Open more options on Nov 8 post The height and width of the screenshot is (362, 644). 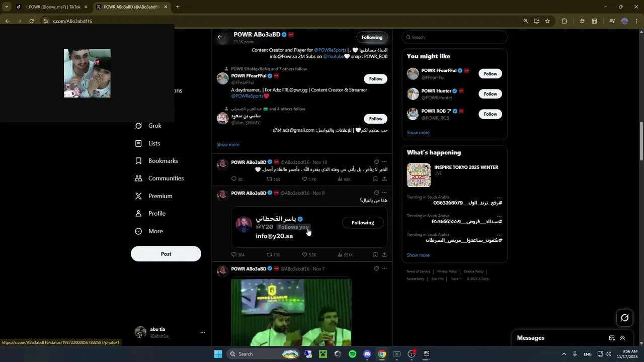[x=384, y=193]
